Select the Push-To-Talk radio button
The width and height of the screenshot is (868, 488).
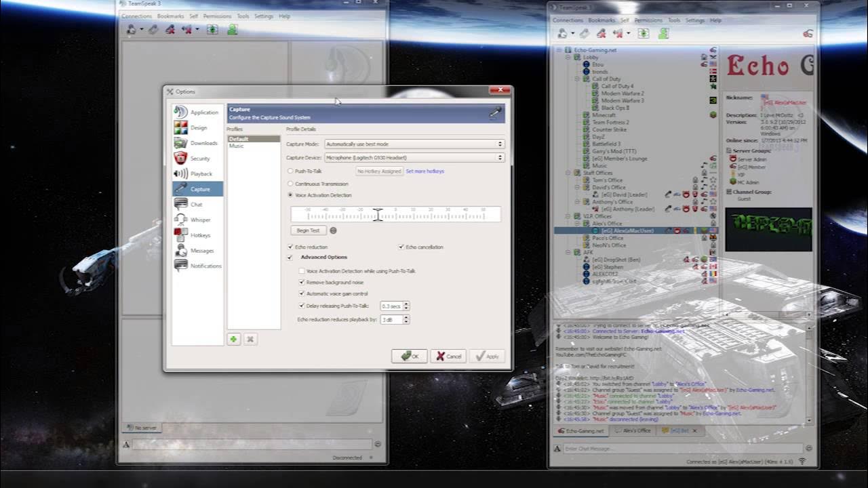[291, 171]
